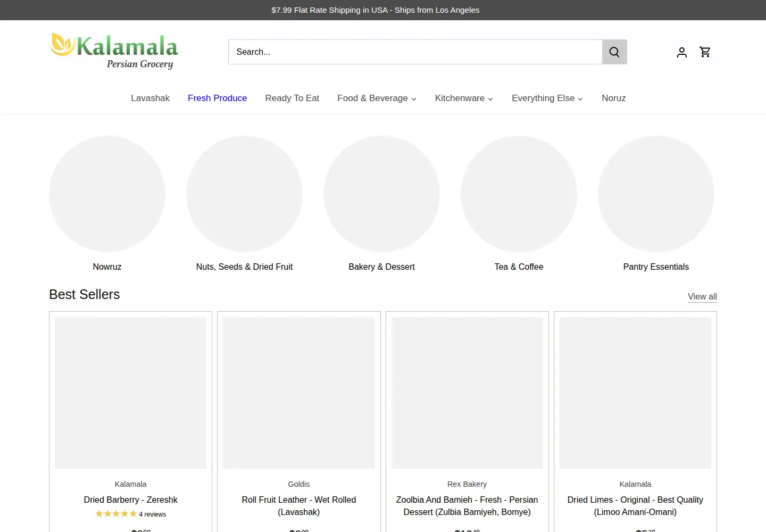Image resolution: width=766 pixels, height=532 pixels.
Task: Open Zoolbia And Bamieh product title
Action: pos(467,506)
